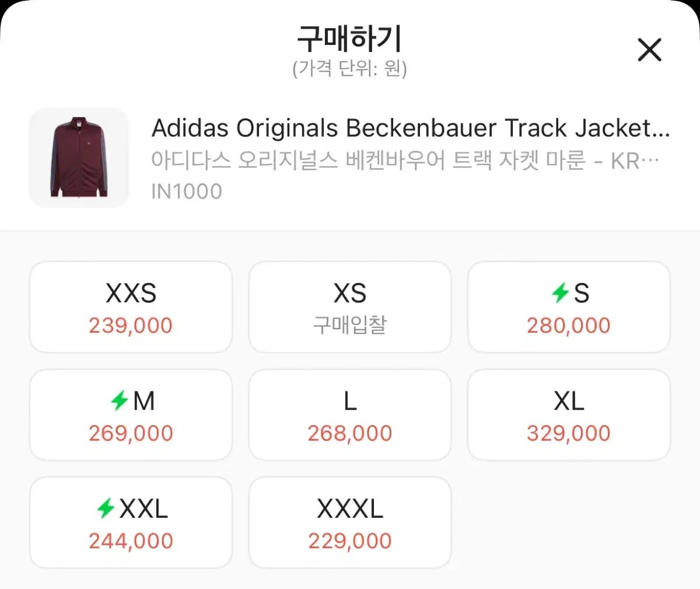Select the XS size label
Image resolution: width=700 pixels, height=589 pixels.
(x=350, y=293)
